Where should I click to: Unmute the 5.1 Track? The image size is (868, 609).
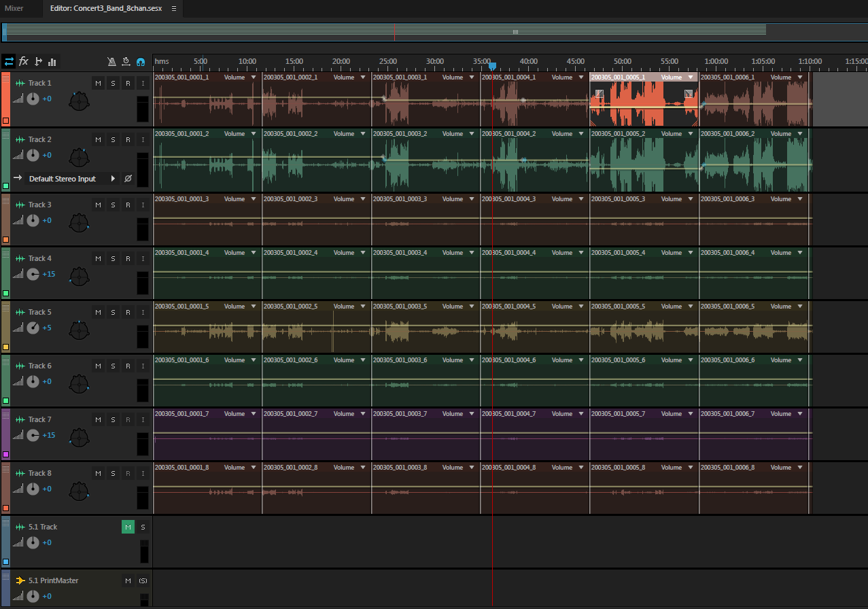pos(128,527)
